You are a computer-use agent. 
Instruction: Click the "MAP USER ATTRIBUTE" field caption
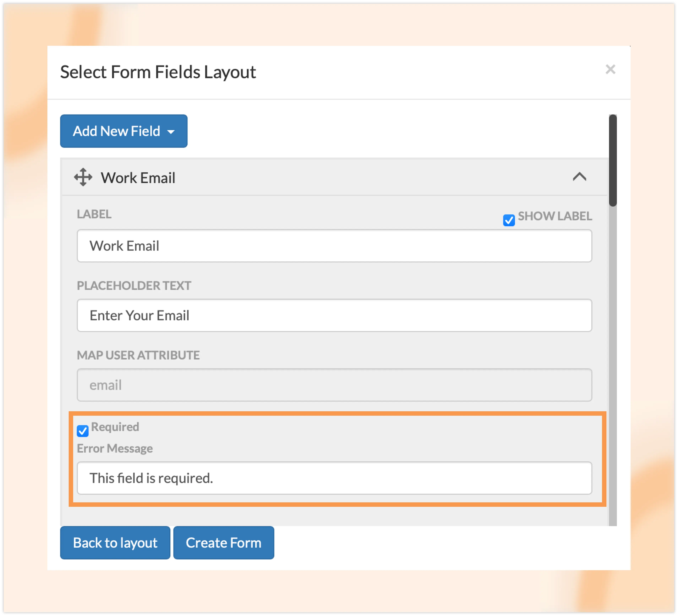point(138,355)
